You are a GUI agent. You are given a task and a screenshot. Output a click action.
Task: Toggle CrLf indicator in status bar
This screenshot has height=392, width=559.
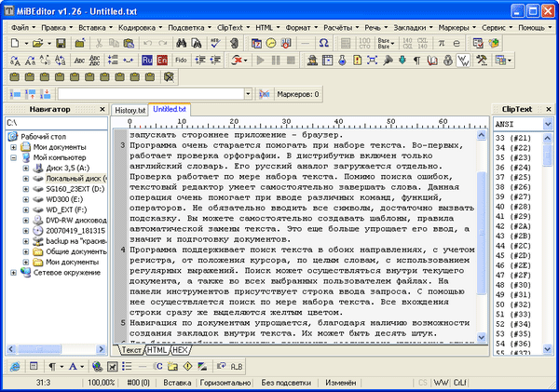click(x=459, y=383)
